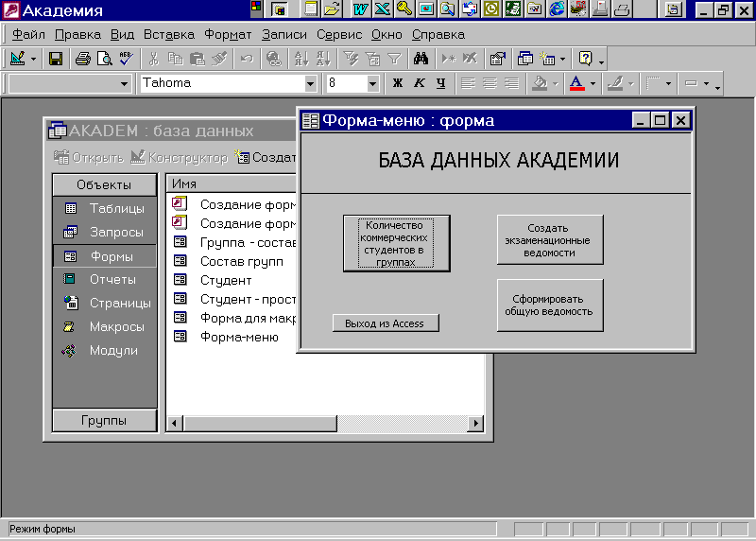The height and width of the screenshot is (541, 756).
Task: Click the Save icon in the toolbar
Action: pyautogui.click(x=56, y=59)
